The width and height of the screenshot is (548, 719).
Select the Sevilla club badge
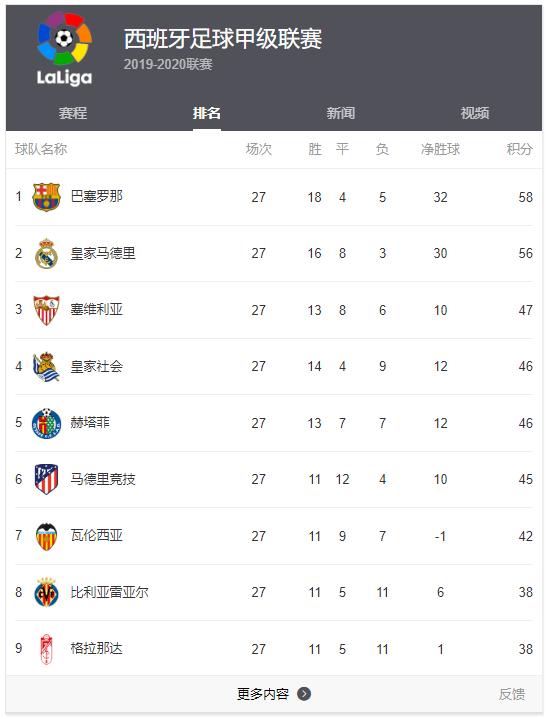click(46, 310)
